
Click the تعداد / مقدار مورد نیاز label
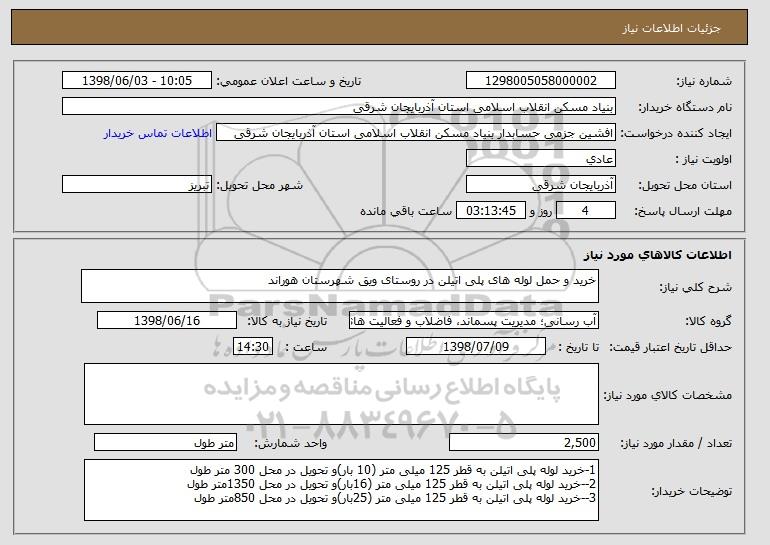coord(676,443)
